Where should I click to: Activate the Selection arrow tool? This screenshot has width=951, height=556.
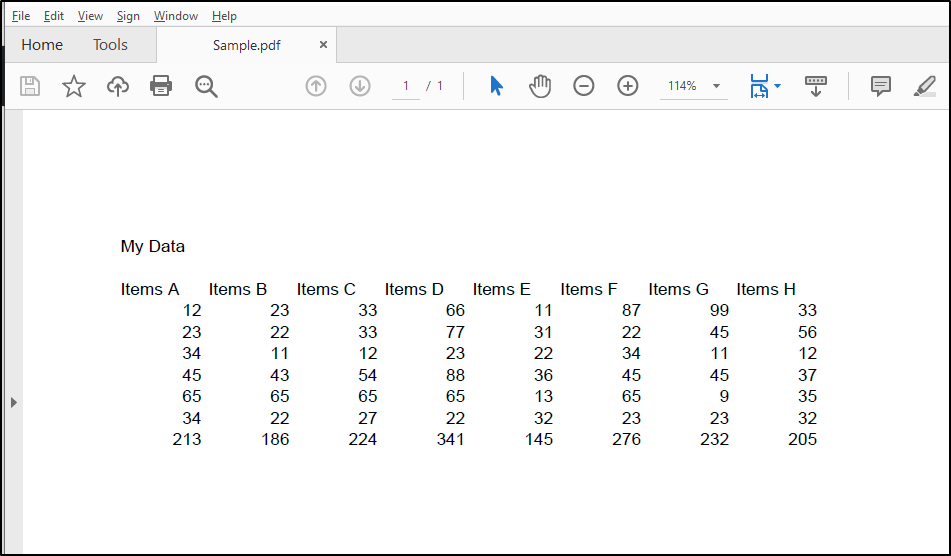[x=496, y=86]
